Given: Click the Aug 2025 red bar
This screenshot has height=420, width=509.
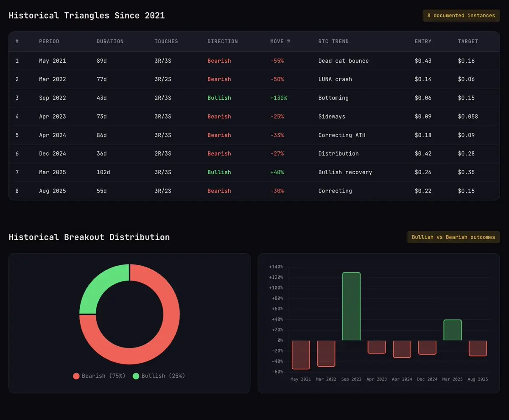Looking at the screenshot, I should tap(478, 348).
